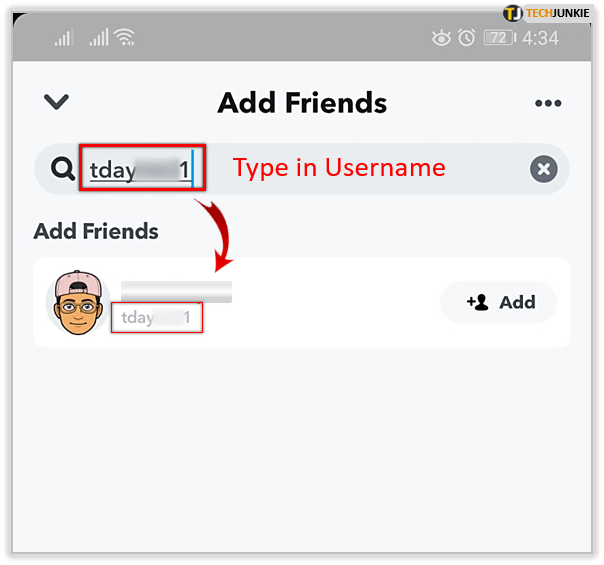Screen dimensions: 604x565
Task: Click the TechJunkie logo watermark
Action: [x=546, y=13]
